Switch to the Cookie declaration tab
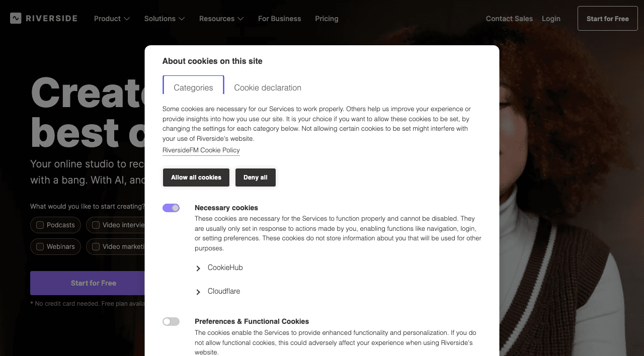644x356 pixels. (x=267, y=87)
